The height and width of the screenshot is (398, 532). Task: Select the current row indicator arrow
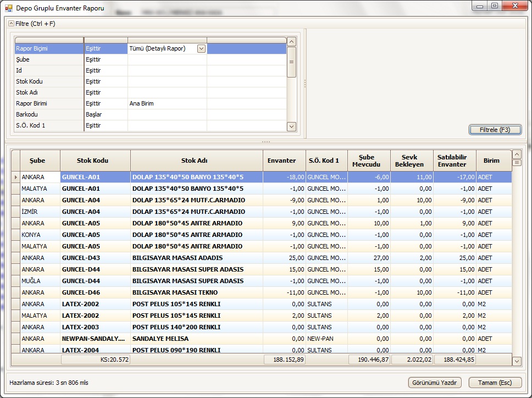pos(15,177)
